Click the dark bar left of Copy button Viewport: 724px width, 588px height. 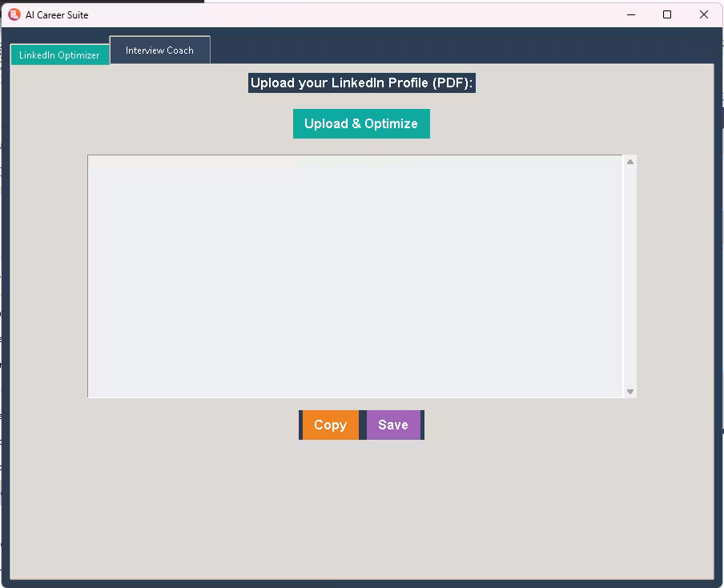coord(300,425)
